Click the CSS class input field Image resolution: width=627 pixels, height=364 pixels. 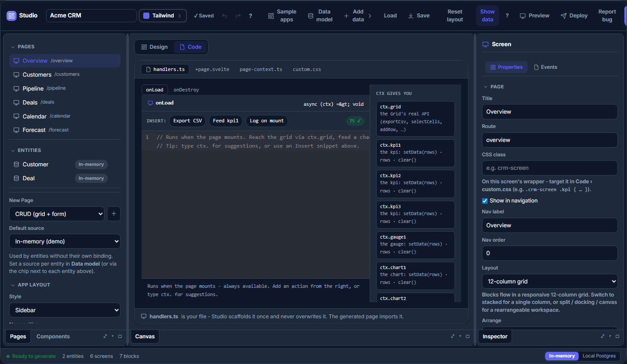[549, 168]
